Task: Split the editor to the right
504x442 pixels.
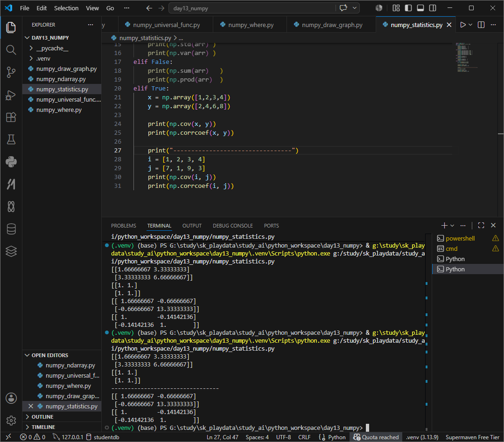Action: click(x=481, y=25)
